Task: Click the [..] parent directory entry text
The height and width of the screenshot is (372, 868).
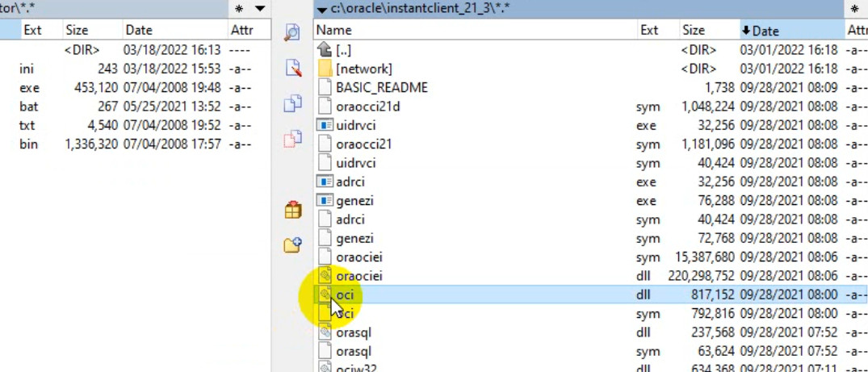Action: coord(343,50)
